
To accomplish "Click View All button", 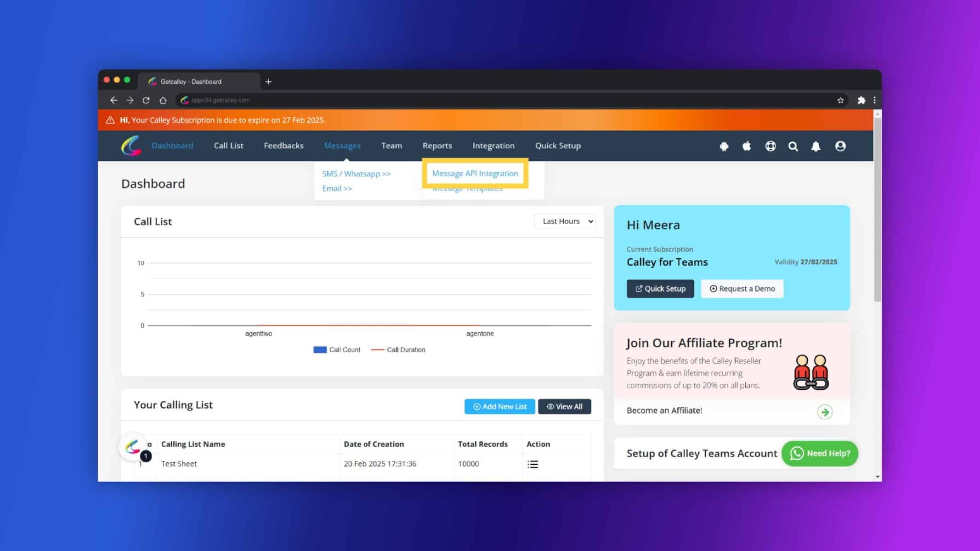I will (564, 406).
